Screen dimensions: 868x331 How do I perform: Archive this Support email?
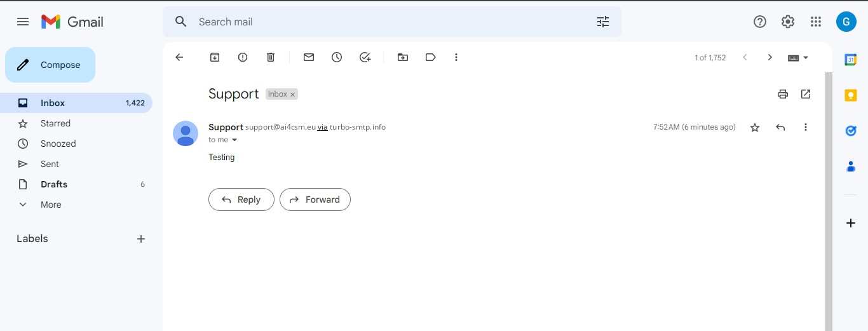click(215, 57)
